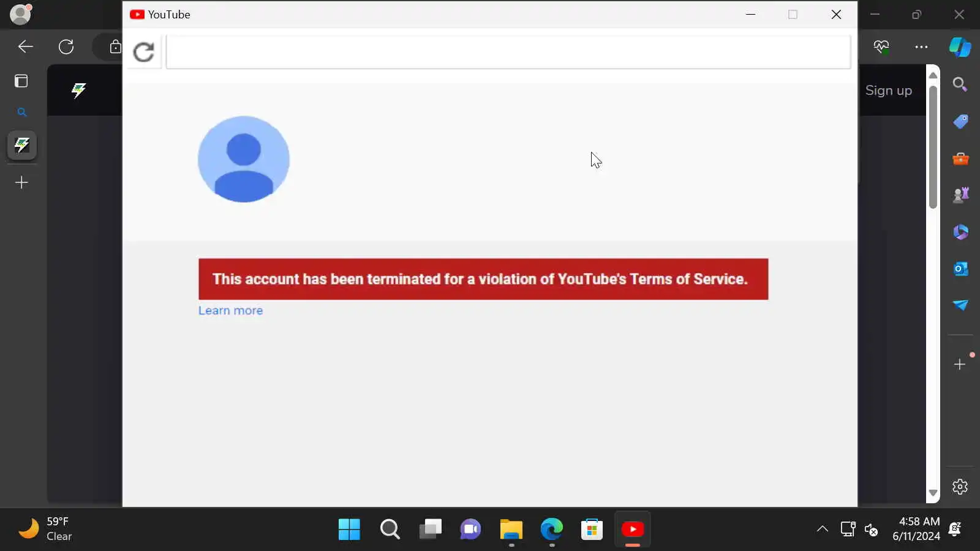
Task: Open Edge sidebar shopping tag
Action: pos(960,121)
